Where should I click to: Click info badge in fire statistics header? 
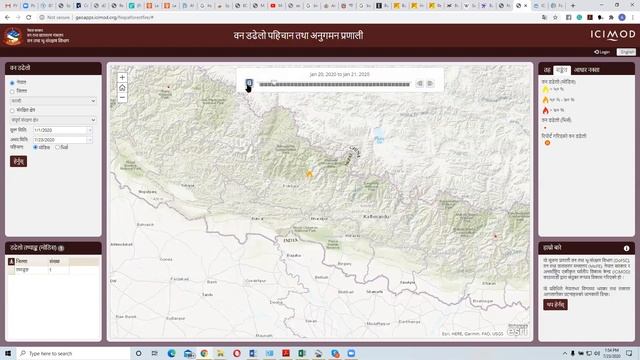pyautogui.click(x=61, y=248)
